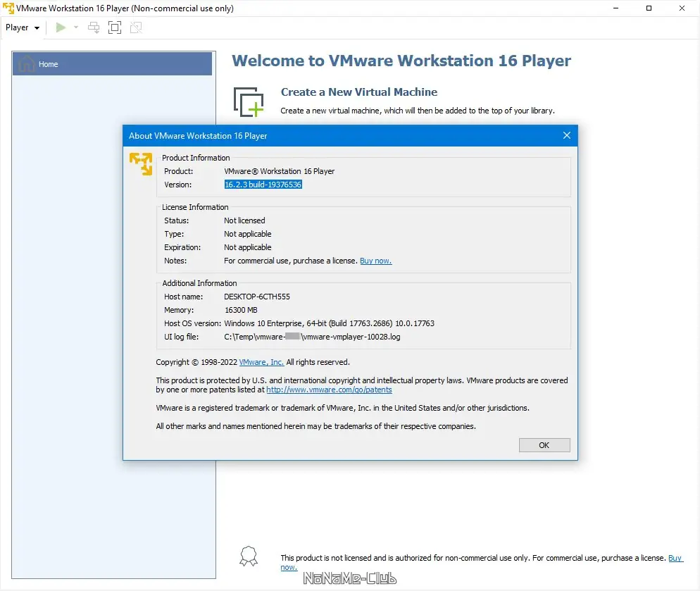This screenshot has width=700, height=591.
Task: Maximize the VMware Player window
Action: coord(649,8)
